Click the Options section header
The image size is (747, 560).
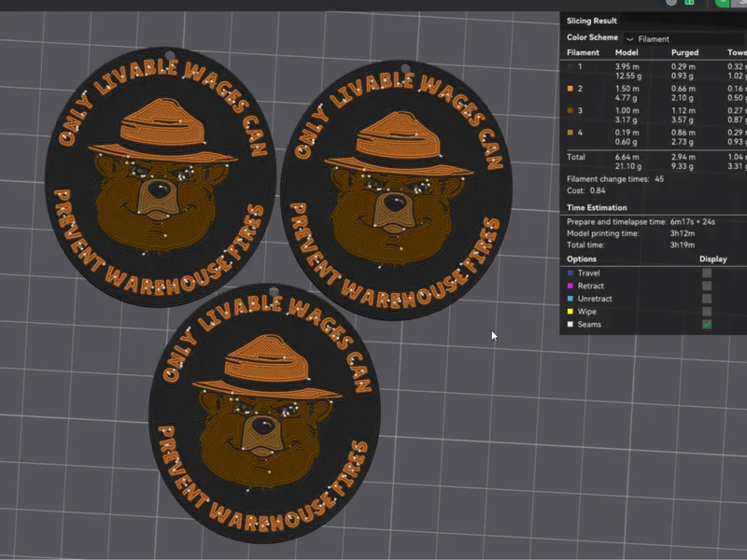point(581,259)
